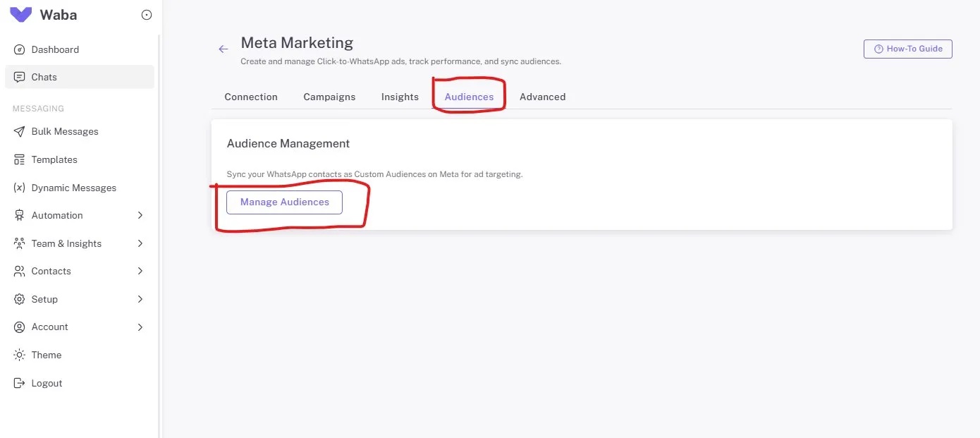Click the Chats speech bubble icon
The height and width of the screenshot is (438, 980).
point(20,77)
